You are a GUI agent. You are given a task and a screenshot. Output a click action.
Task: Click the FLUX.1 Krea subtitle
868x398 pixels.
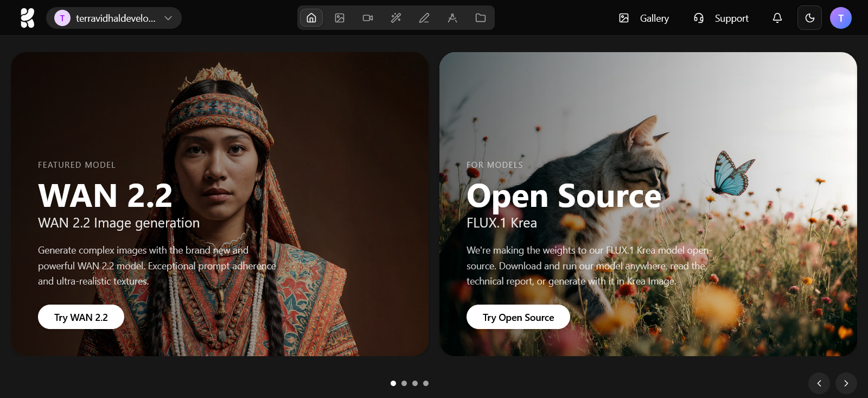click(502, 223)
